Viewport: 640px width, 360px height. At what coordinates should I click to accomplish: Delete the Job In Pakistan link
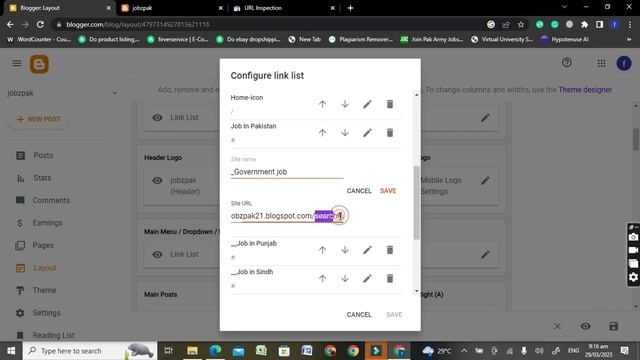(390, 133)
